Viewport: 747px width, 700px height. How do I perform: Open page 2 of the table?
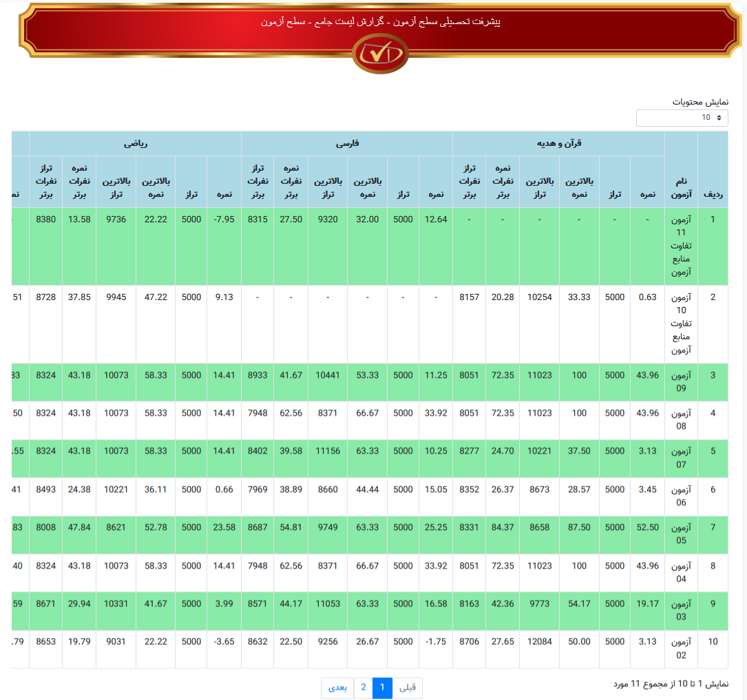click(363, 688)
